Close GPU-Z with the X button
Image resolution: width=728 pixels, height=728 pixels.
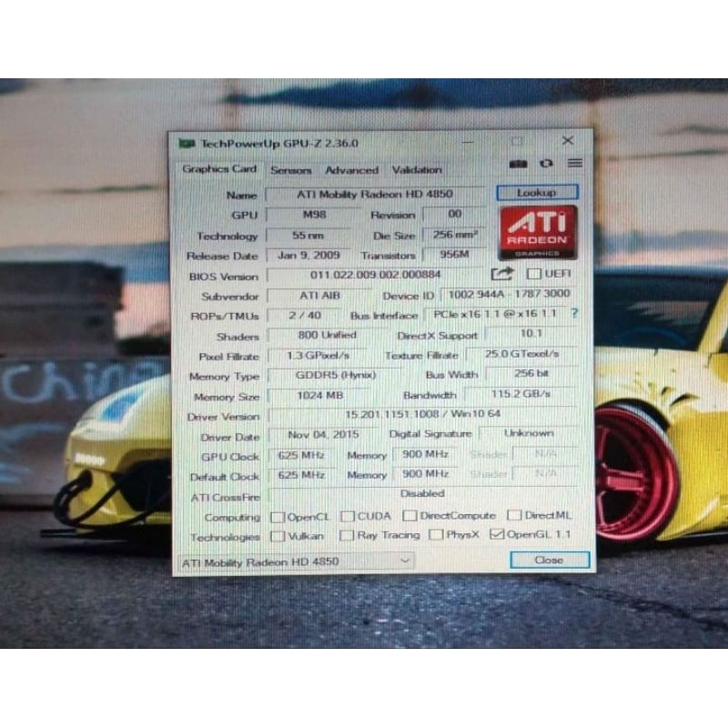[567, 141]
